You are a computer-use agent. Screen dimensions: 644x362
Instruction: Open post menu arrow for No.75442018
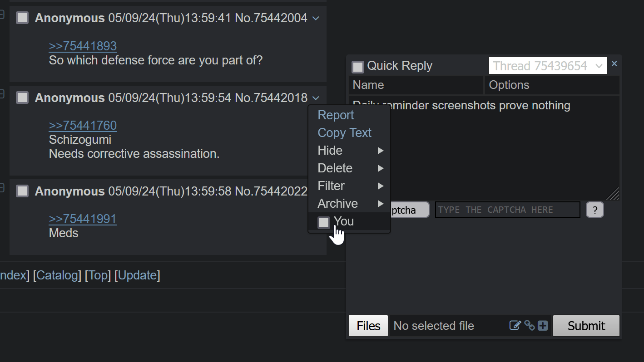coord(316,98)
